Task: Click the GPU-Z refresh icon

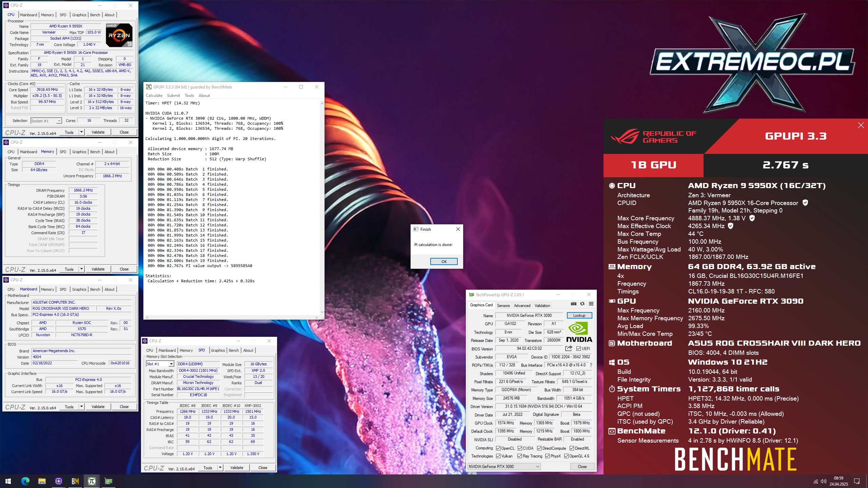Action: pos(582,304)
